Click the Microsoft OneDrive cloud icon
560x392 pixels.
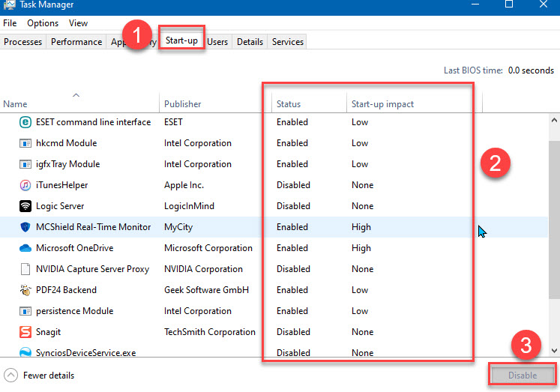point(25,248)
